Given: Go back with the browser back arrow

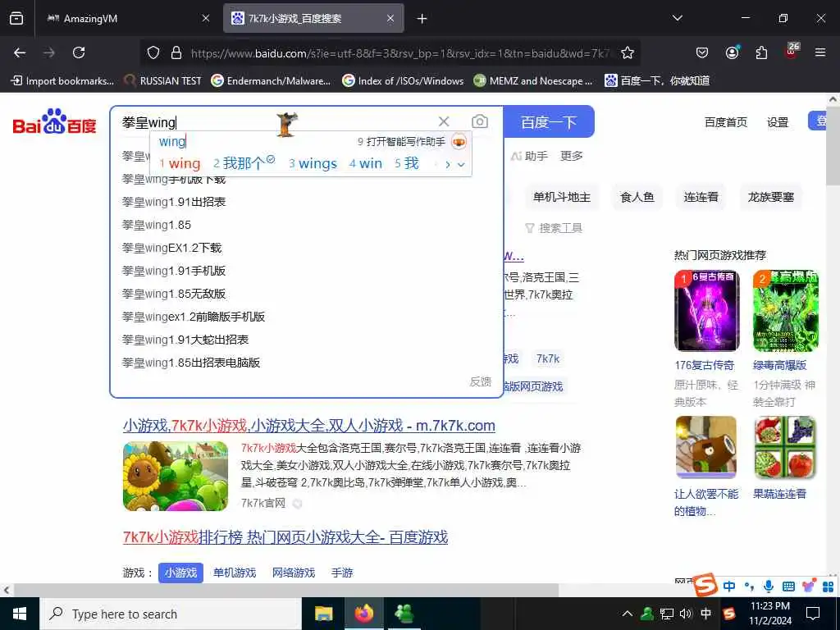Looking at the screenshot, I should [20, 52].
